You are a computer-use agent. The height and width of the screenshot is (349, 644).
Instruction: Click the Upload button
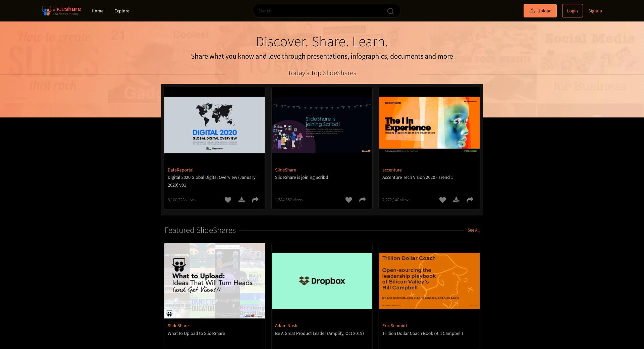(x=540, y=11)
